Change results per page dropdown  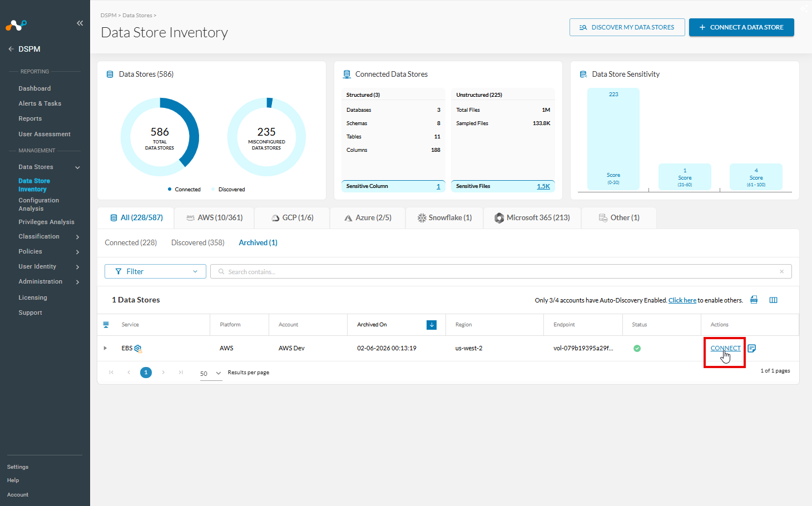point(211,373)
